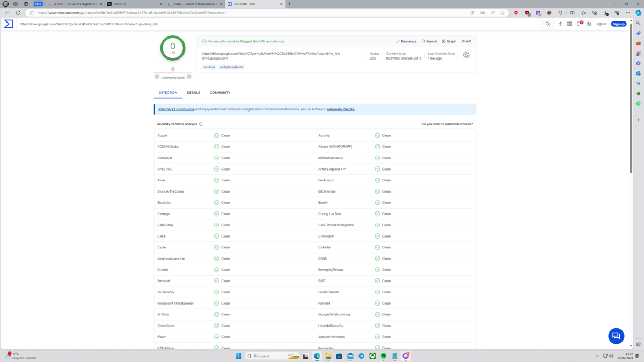Click the drive.google.com domain text

tap(215, 58)
